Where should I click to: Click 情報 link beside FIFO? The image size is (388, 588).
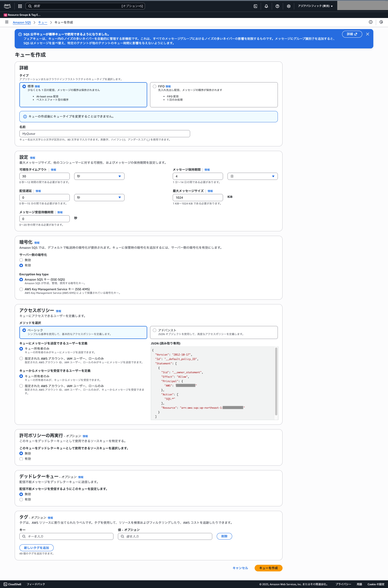pos(168,86)
